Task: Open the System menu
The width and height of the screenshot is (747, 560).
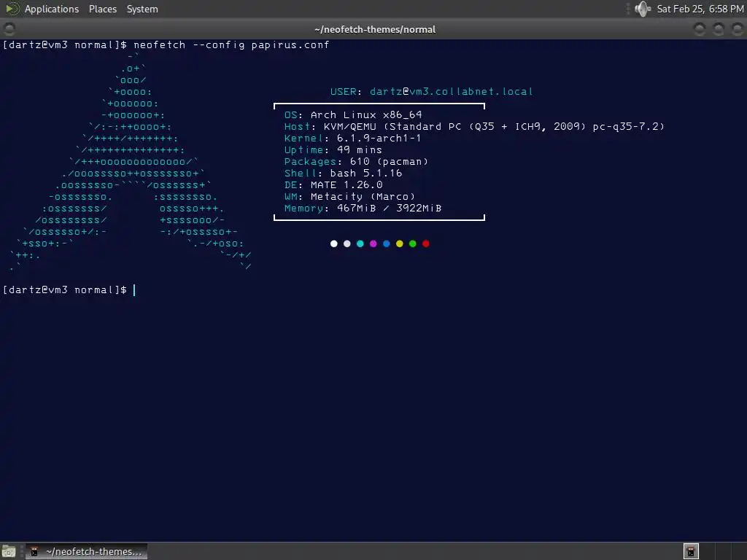Action: (x=142, y=9)
